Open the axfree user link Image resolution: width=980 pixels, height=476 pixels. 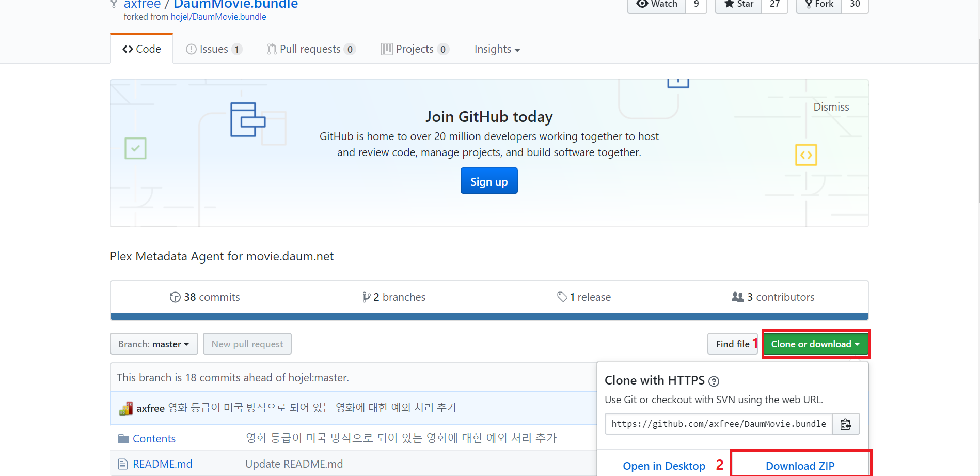coord(142,5)
